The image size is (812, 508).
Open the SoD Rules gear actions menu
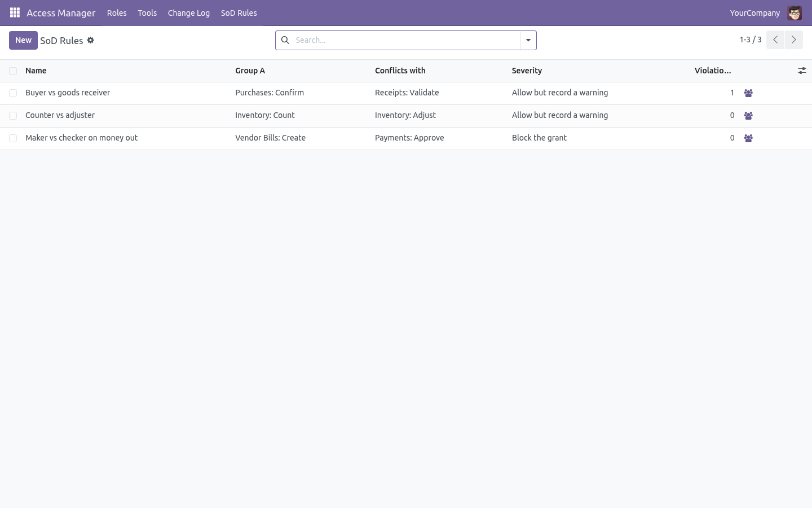point(90,40)
